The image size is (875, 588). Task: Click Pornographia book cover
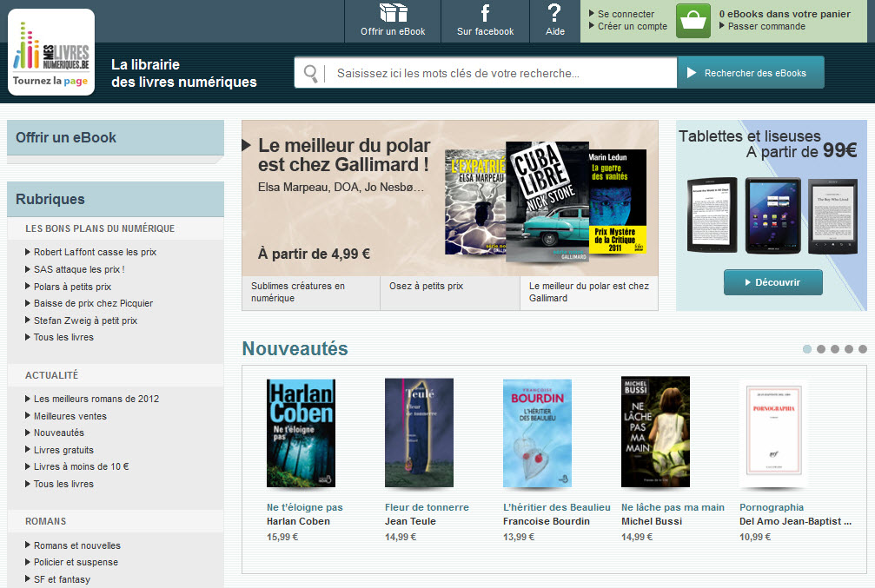click(x=774, y=434)
